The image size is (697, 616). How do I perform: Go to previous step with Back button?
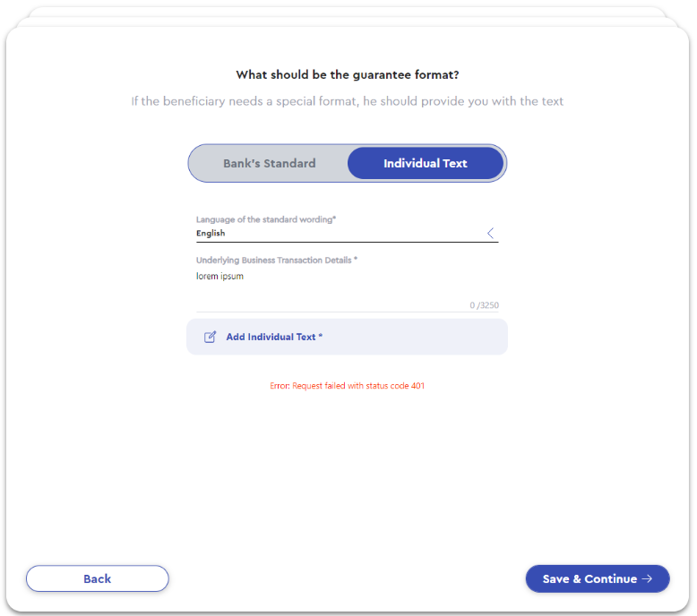98,578
